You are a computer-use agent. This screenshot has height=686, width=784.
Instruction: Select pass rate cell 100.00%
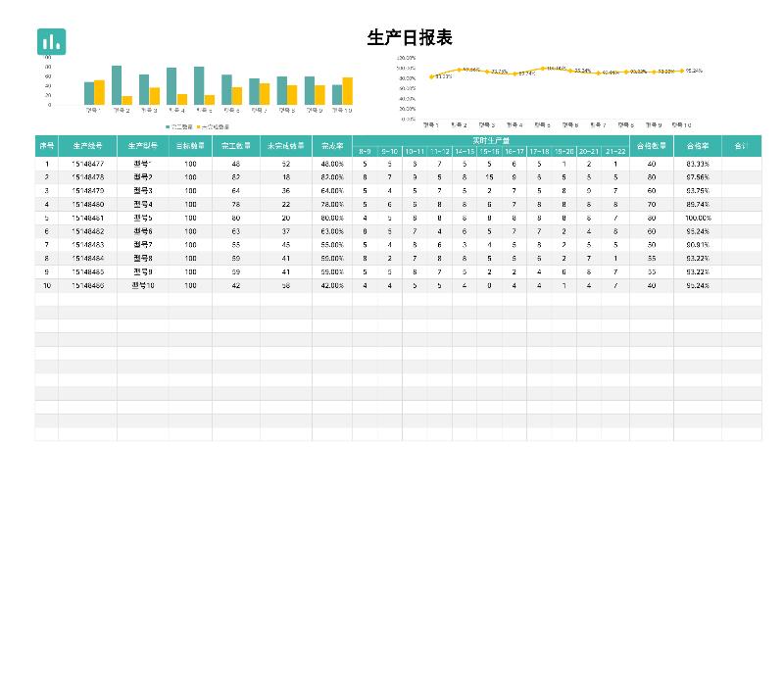point(698,218)
